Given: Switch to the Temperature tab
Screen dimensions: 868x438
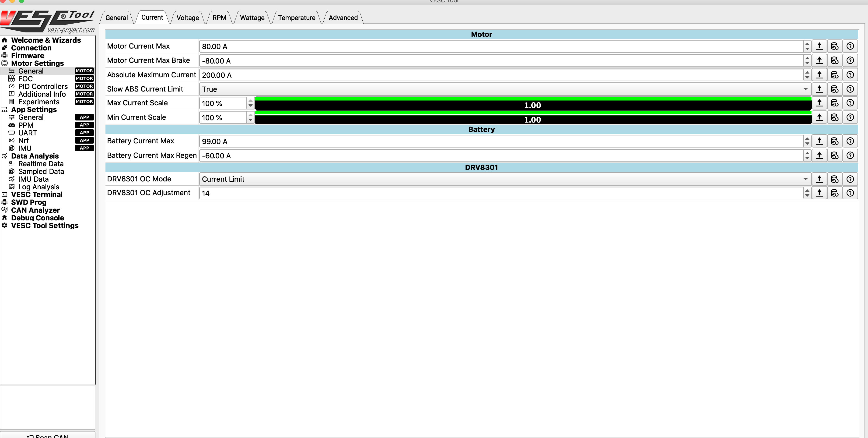Looking at the screenshot, I should point(297,18).
